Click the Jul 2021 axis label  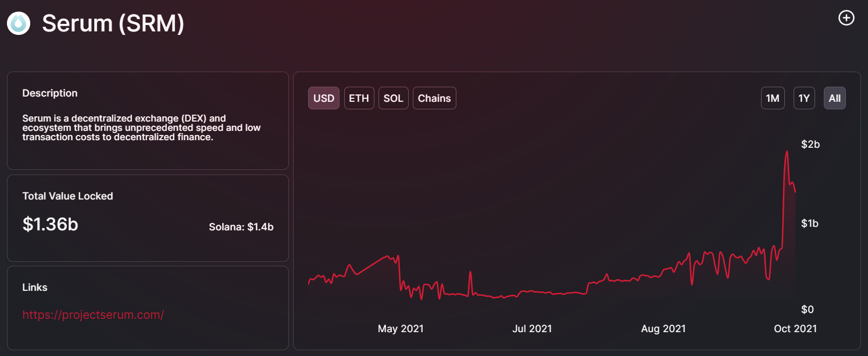tap(532, 329)
